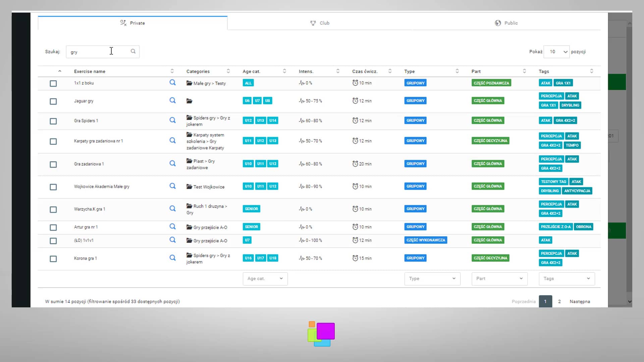644x362 pixels.
Task: Open the magnifier preview for "1x1 z boku"
Action: click(x=173, y=82)
